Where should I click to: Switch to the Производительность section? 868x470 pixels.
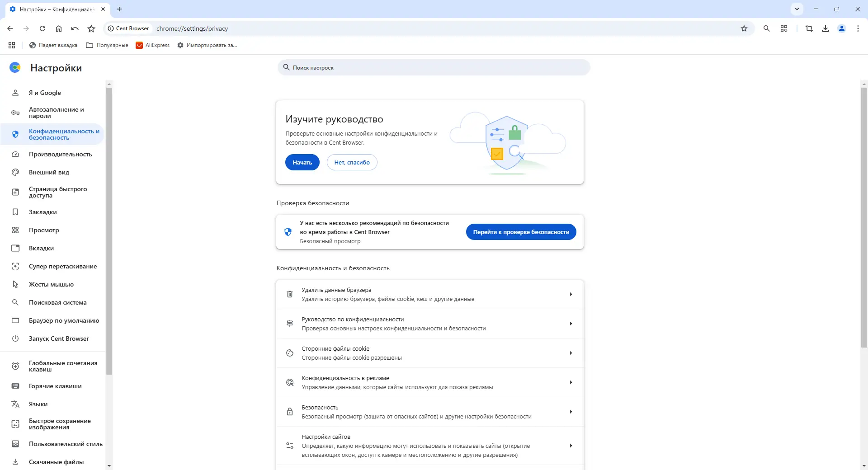click(x=60, y=154)
